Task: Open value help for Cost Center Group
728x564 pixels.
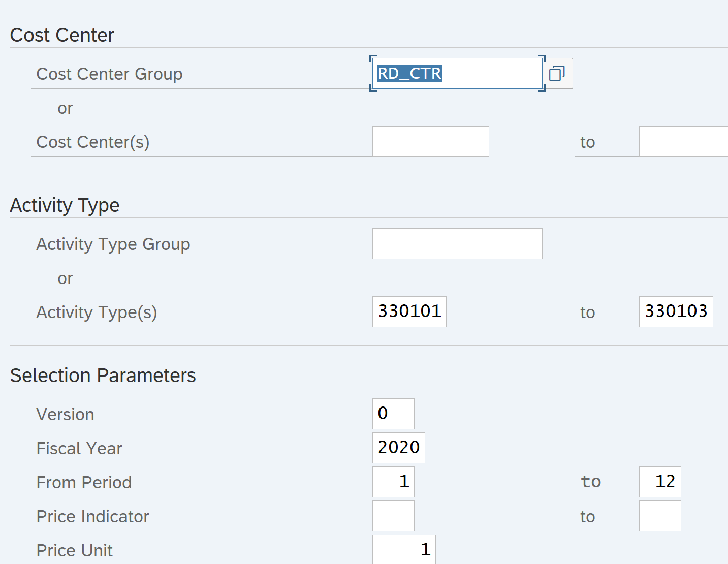Action: [x=557, y=74]
